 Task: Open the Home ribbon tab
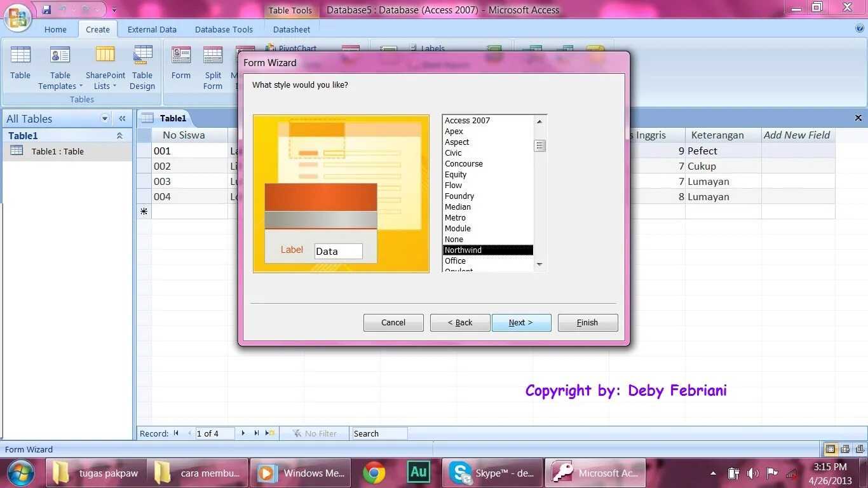(55, 29)
